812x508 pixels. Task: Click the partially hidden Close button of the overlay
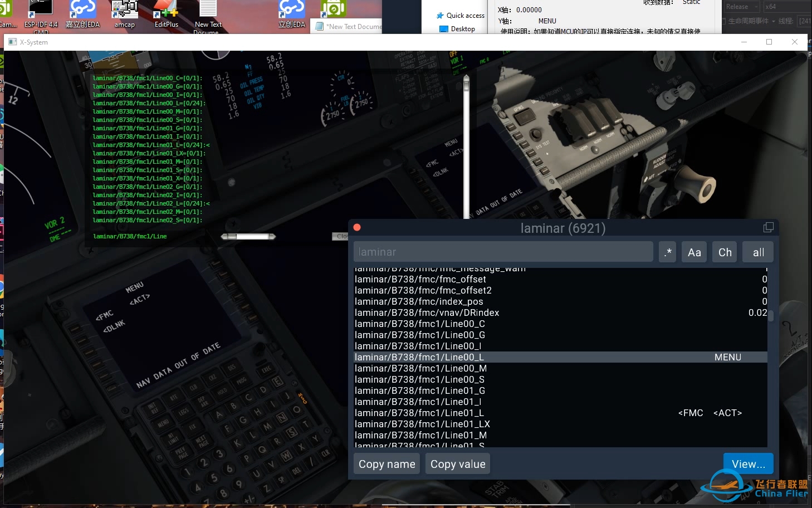340,236
